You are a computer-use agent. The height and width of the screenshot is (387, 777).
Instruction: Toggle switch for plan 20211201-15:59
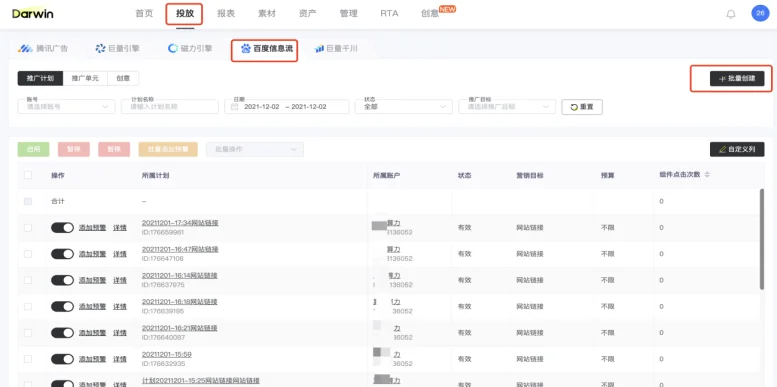62,359
